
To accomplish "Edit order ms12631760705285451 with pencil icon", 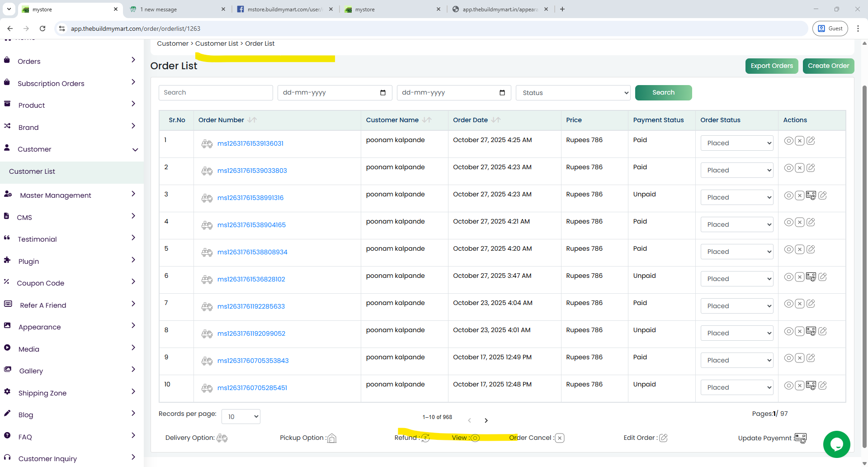I will coord(822,386).
